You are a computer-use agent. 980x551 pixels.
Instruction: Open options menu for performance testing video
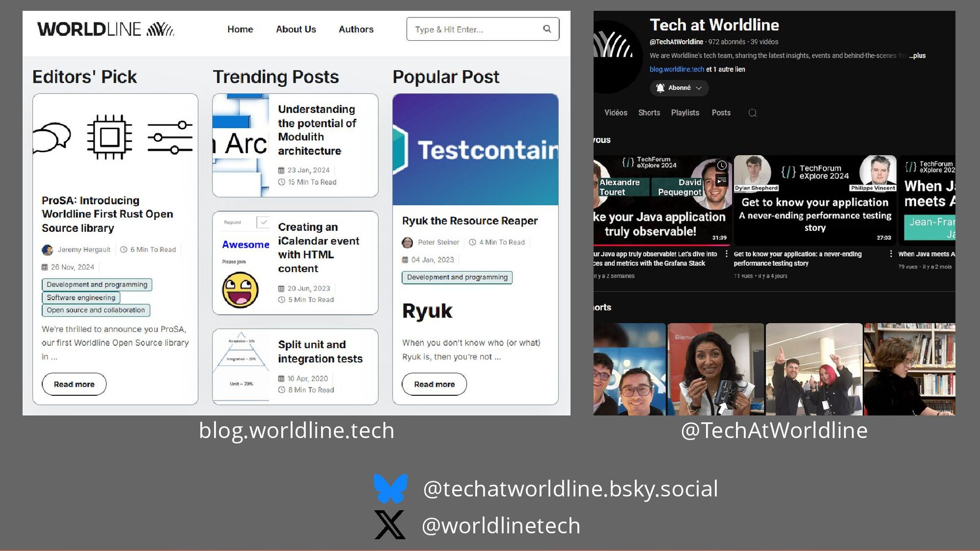click(x=891, y=254)
